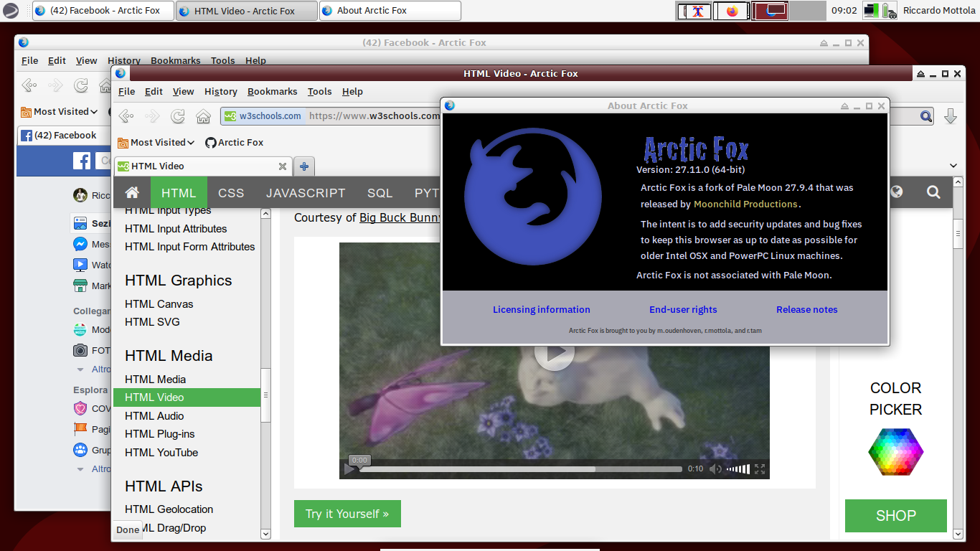This screenshot has height=551, width=980.
Task: Adjust the video volume bars
Action: pyautogui.click(x=738, y=469)
